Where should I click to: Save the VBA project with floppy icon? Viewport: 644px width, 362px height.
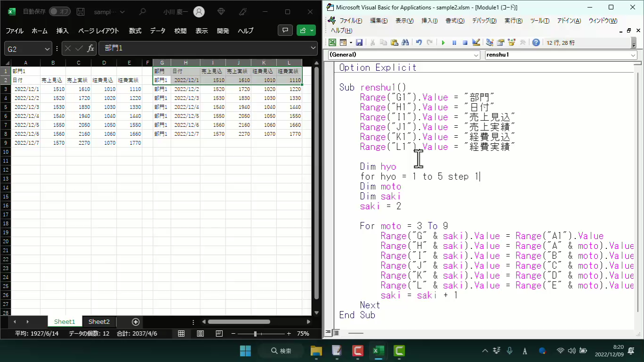click(x=359, y=42)
